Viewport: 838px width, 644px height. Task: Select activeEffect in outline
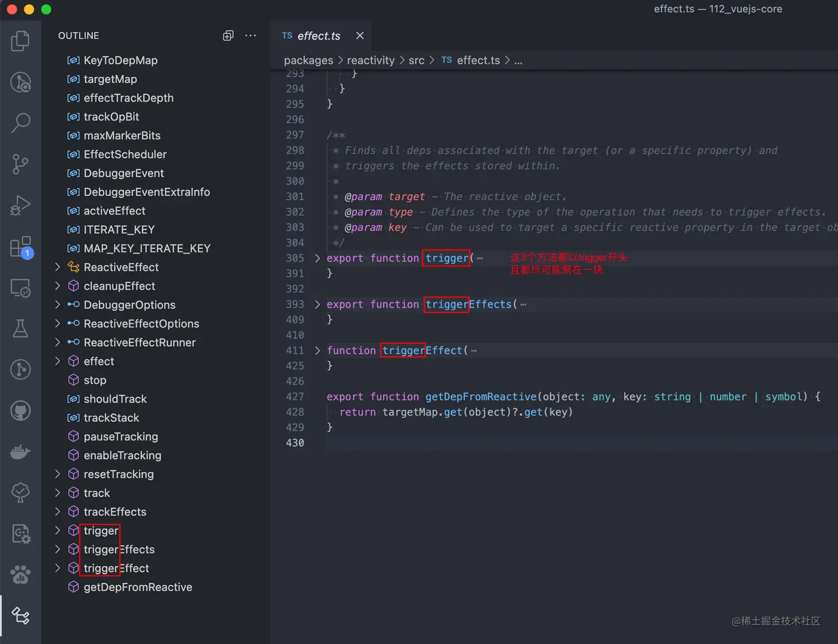tap(114, 211)
